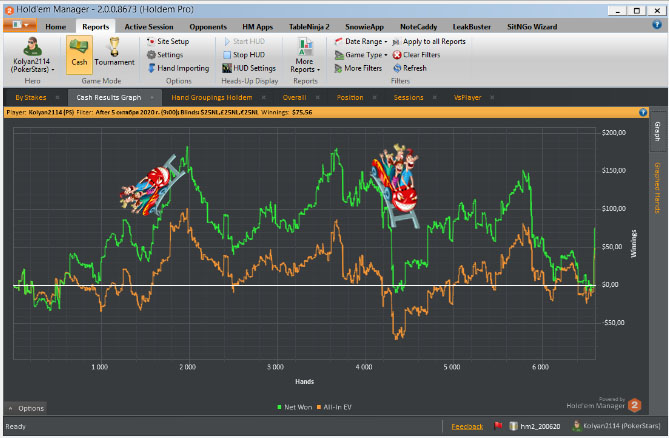Viewport: 669px width, 438px height.
Task: Open the Overall report tab
Action: [294, 98]
